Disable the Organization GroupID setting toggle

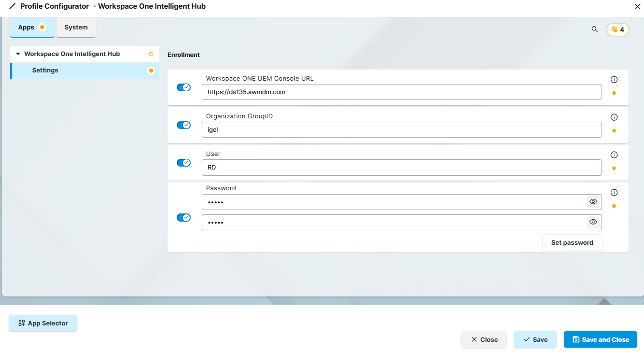click(x=183, y=125)
